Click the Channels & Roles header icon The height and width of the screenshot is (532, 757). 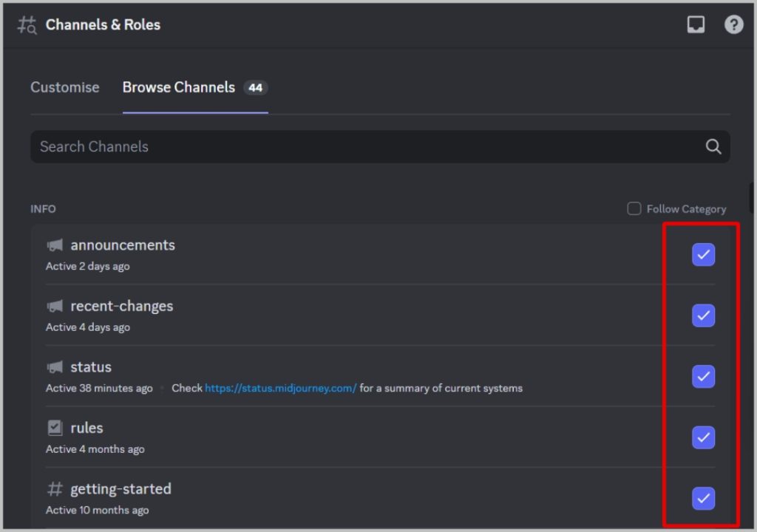coord(27,25)
